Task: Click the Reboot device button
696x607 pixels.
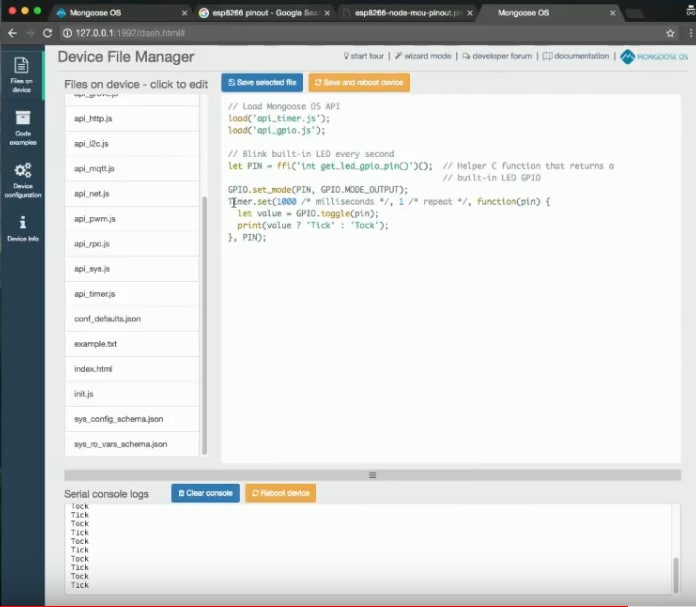Action: click(281, 493)
